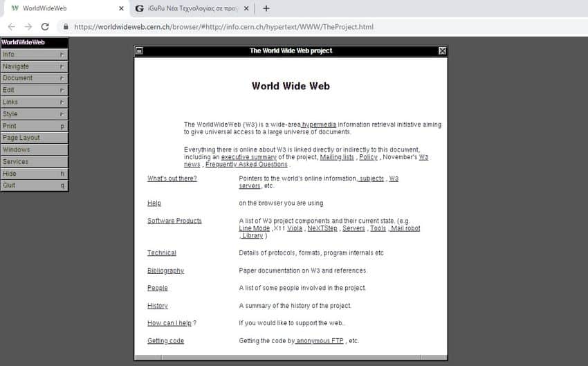Follow the Help link
The height and width of the screenshot is (366, 588).
pyautogui.click(x=154, y=203)
